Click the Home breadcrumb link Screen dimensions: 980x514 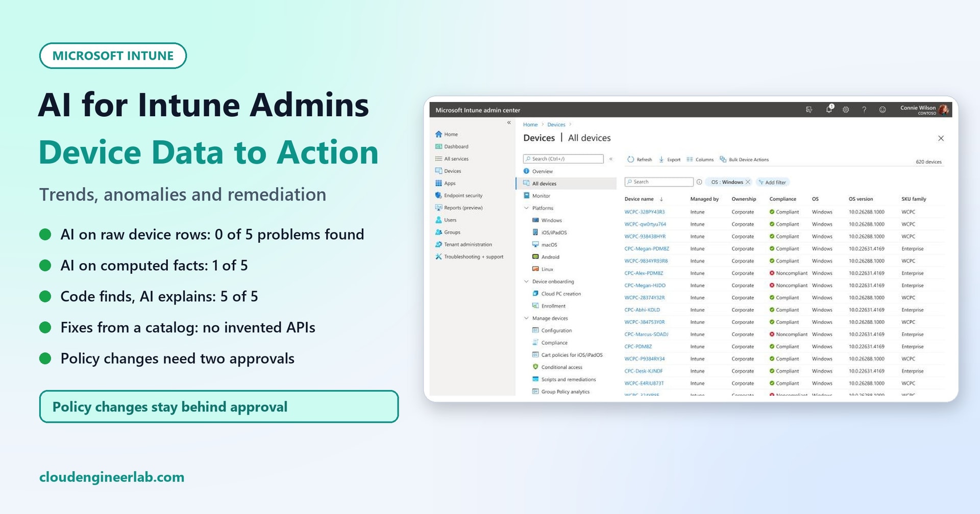pyautogui.click(x=530, y=124)
